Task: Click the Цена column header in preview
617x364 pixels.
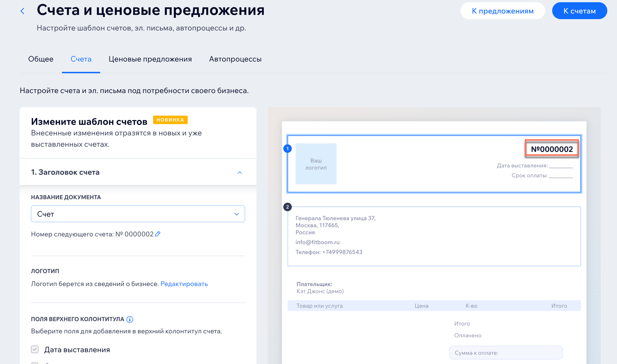Action: [x=422, y=306]
